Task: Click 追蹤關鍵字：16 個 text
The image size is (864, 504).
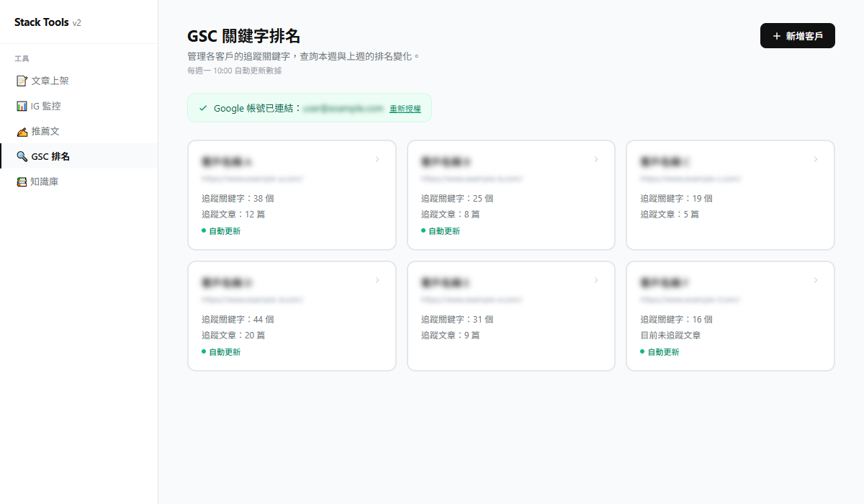Action: coord(676,319)
